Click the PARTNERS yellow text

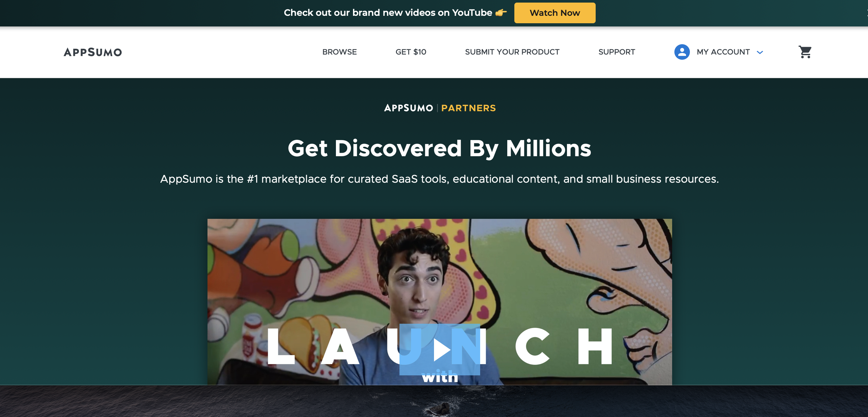469,108
